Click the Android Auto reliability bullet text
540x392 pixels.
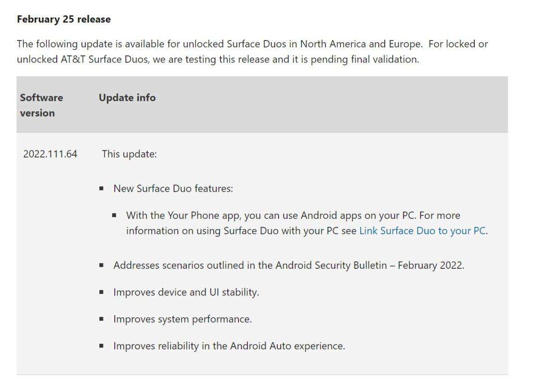(229, 346)
